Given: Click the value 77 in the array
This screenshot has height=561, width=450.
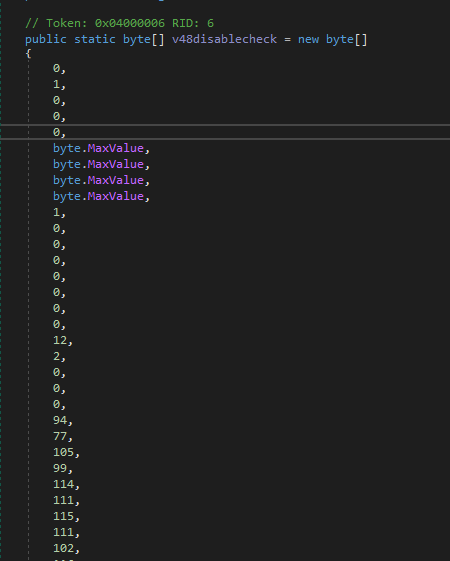Looking at the screenshot, I should click(x=60, y=436).
